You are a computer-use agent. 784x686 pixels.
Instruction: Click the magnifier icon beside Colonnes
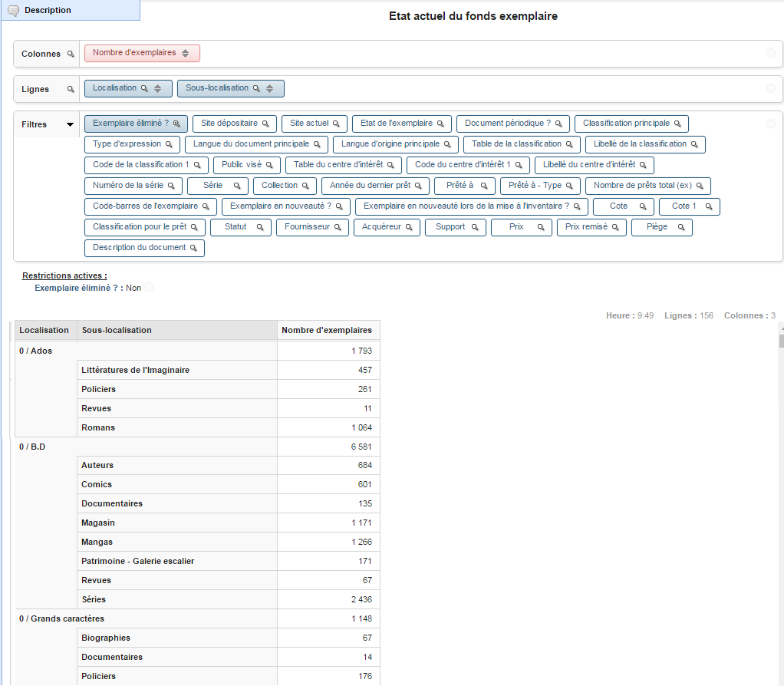point(71,54)
